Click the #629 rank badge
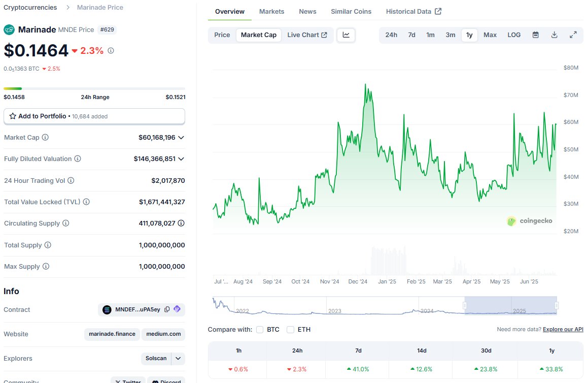This screenshot has width=588, height=383. [x=107, y=29]
